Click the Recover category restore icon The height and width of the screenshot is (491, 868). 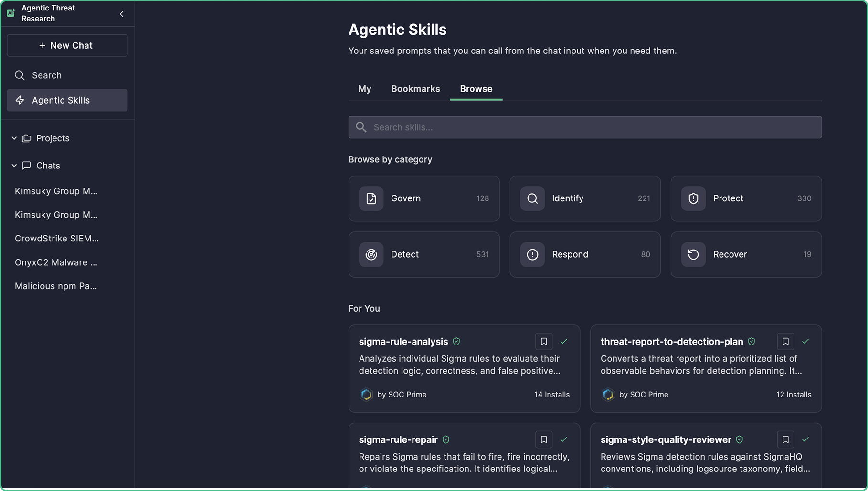pyautogui.click(x=693, y=255)
